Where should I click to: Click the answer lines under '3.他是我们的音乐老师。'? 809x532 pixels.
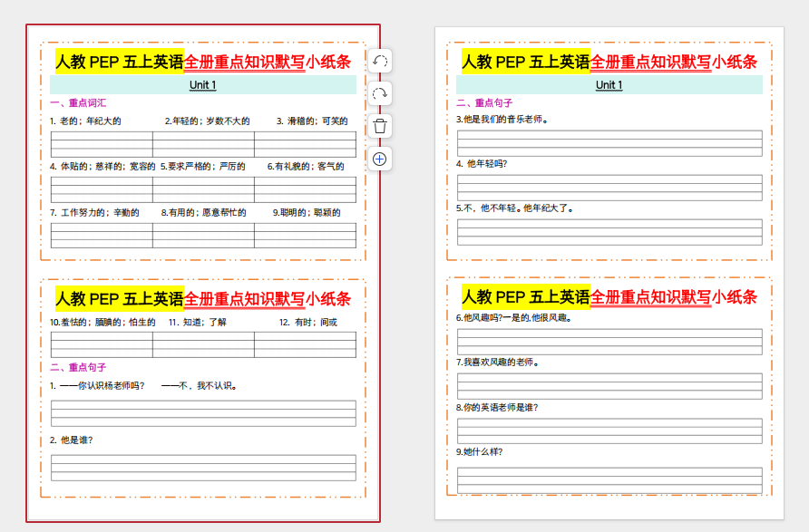point(609,143)
